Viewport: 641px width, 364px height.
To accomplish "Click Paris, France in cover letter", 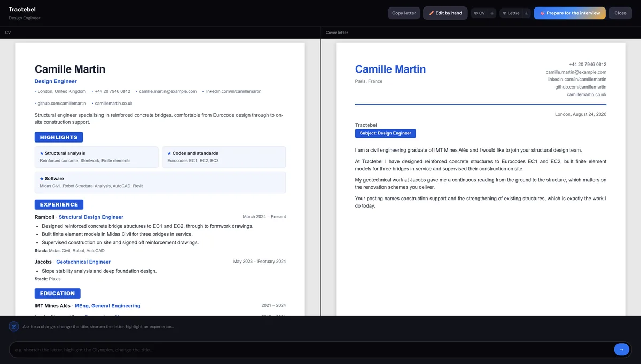I will 369,81.
